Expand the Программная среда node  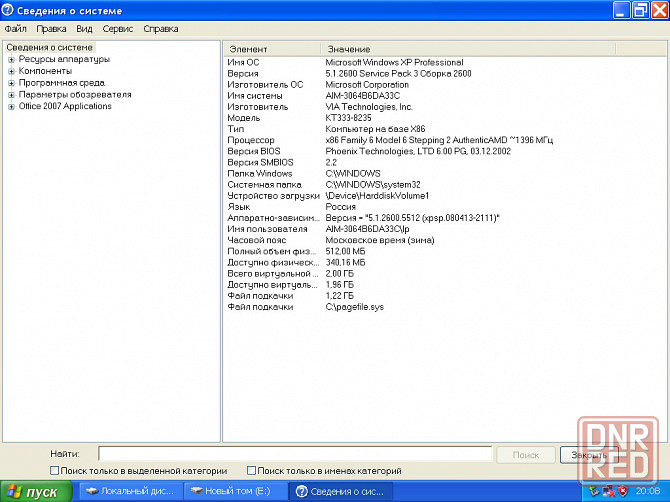click(x=12, y=83)
